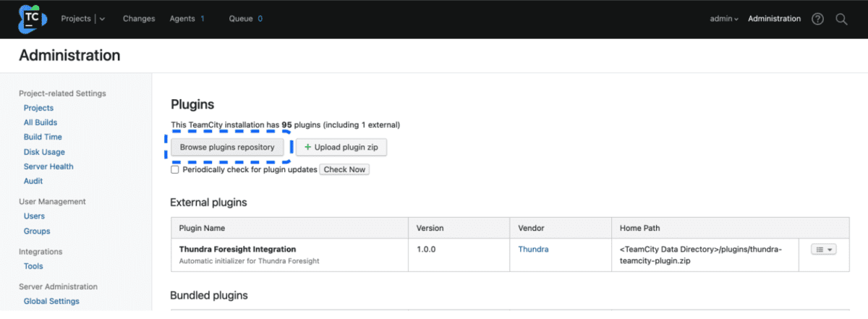Open Administration in the header
The width and height of the screenshot is (868, 319).
click(x=774, y=19)
